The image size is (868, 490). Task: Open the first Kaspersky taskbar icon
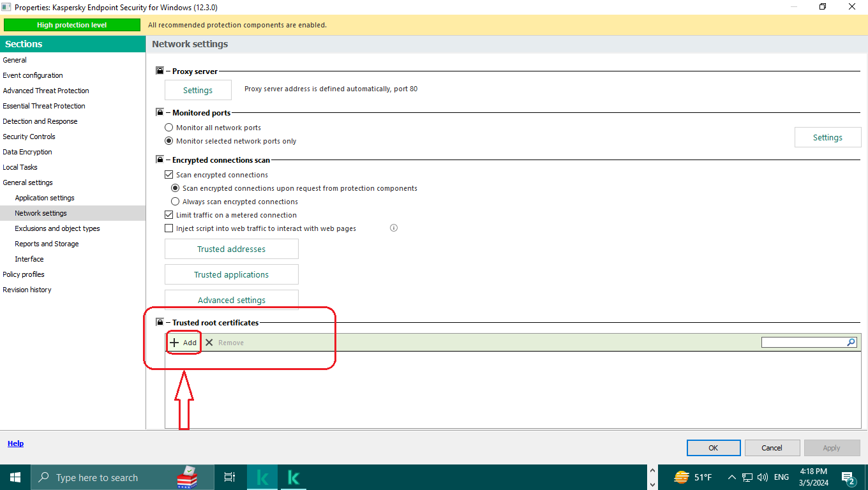[x=262, y=477]
